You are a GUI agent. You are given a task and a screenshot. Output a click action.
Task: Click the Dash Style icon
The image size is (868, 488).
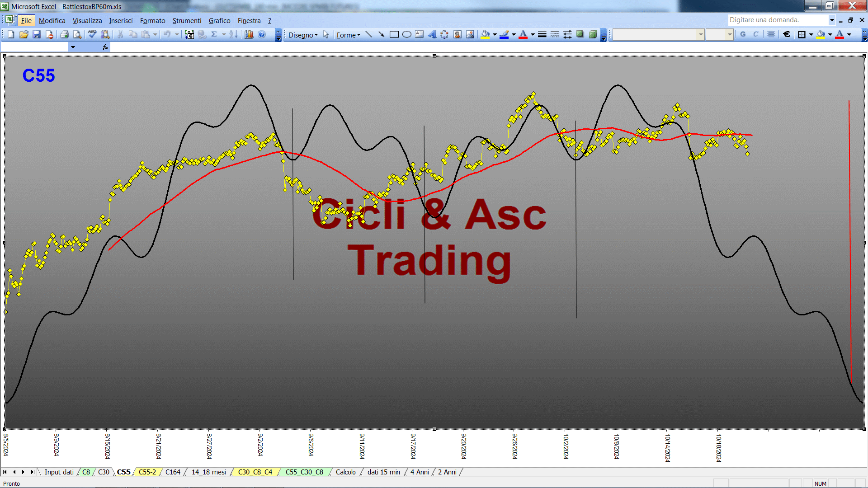point(555,34)
